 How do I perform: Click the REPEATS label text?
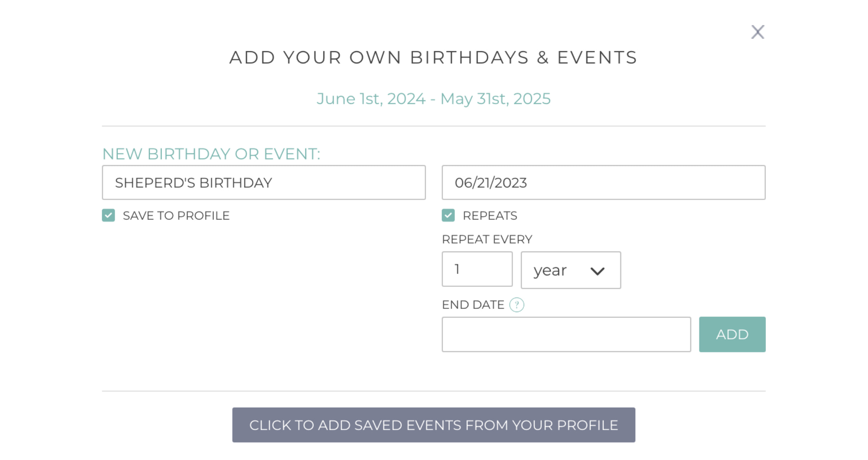[x=490, y=215]
